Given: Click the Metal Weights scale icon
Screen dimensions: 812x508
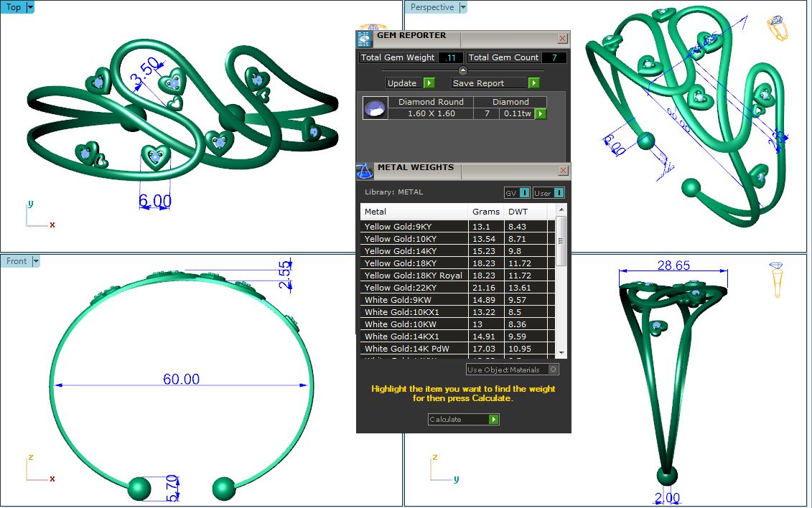Looking at the screenshot, I should [365, 171].
